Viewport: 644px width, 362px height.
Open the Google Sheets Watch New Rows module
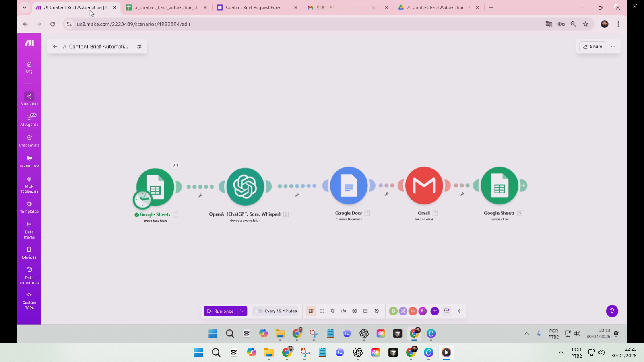click(x=155, y=187)
